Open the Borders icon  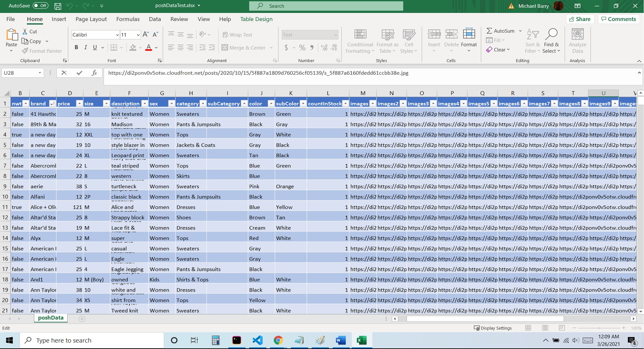[114, 48]
